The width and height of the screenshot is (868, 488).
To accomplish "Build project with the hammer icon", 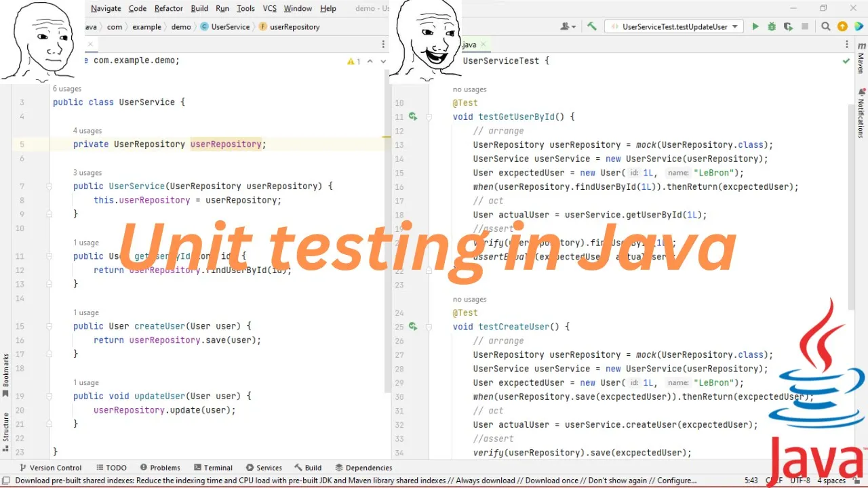I will (592, 26).
